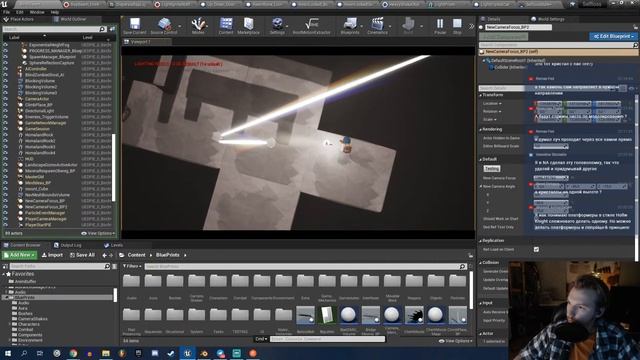Open World Outliner View Options
Viewport: 640px width, 360px height.
pos(98,233)
